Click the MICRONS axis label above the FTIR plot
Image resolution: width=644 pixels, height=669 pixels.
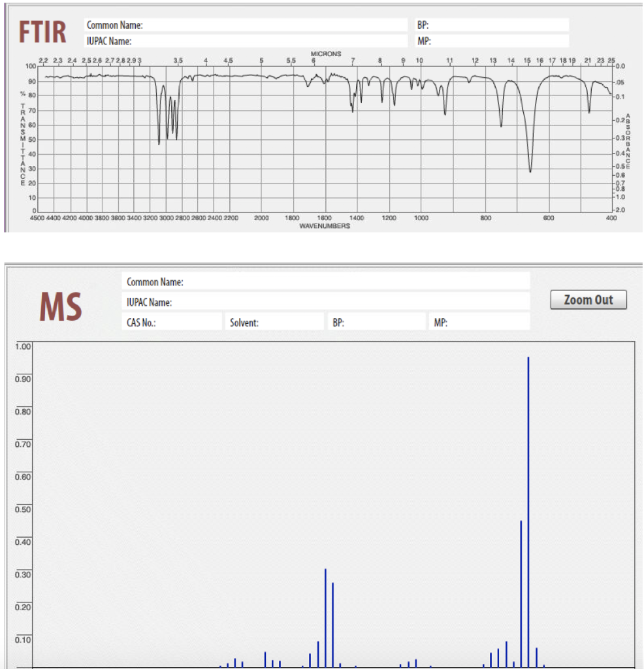click(325, 54)
